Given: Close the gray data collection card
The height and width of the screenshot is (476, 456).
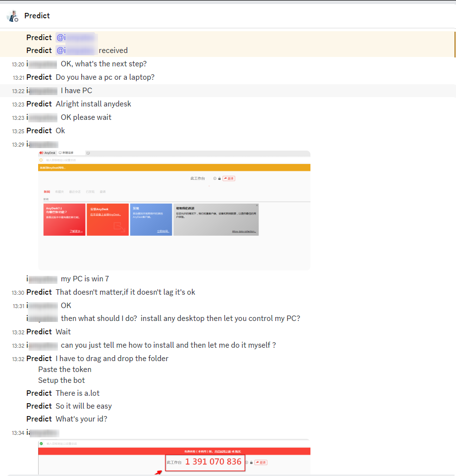Looking at the screenshot, I should [x=256, y=206].
